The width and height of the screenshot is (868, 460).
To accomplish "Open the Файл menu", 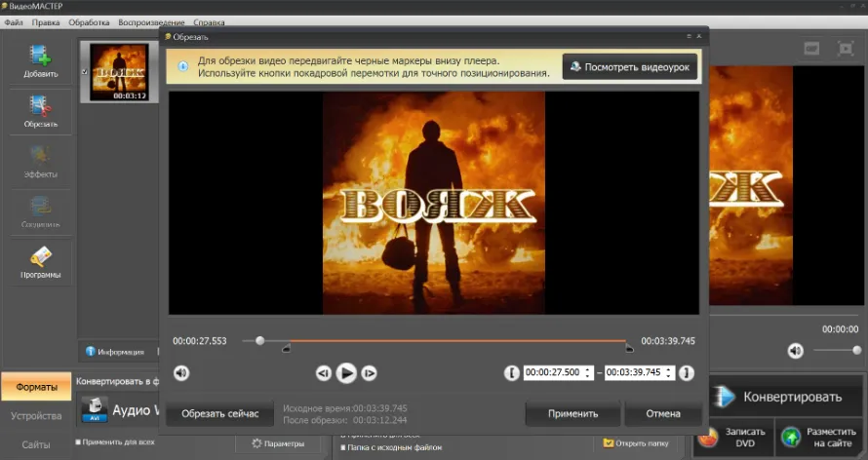I will coord(14,22).
